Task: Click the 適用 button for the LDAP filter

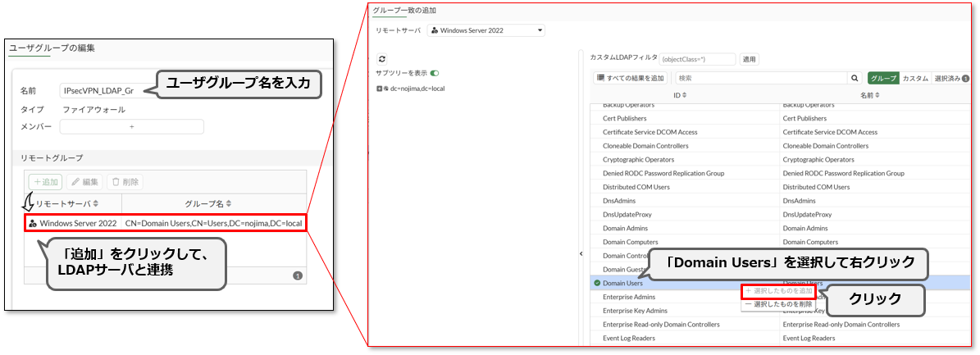Action: tap(749, 59)
